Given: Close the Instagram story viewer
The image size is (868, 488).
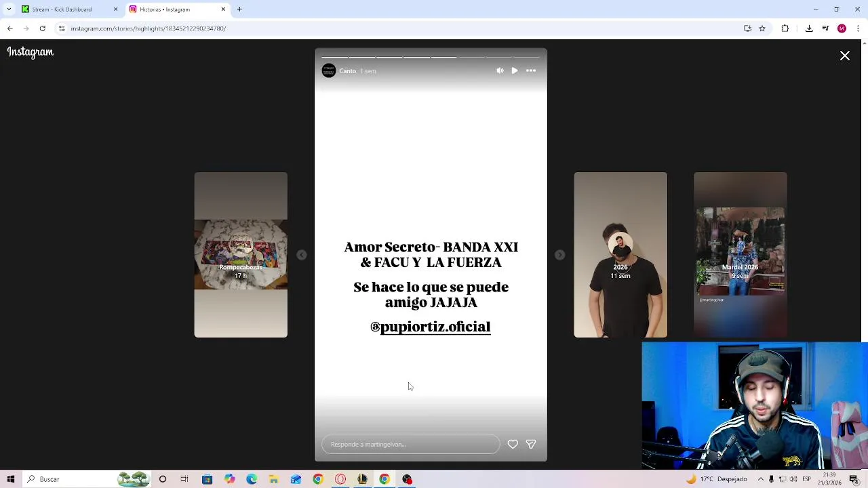Looking at the screenshot, I should 844,56.
